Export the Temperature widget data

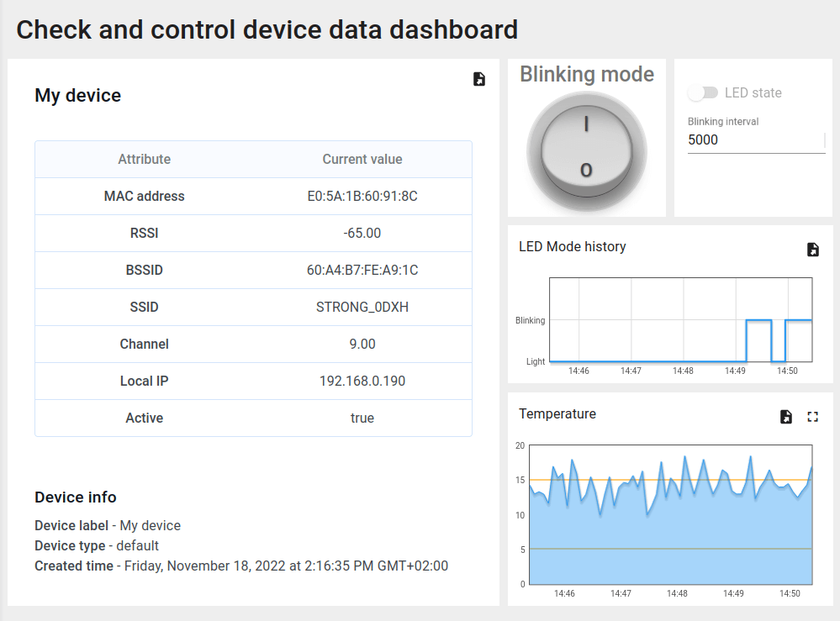tap(785, 417)
